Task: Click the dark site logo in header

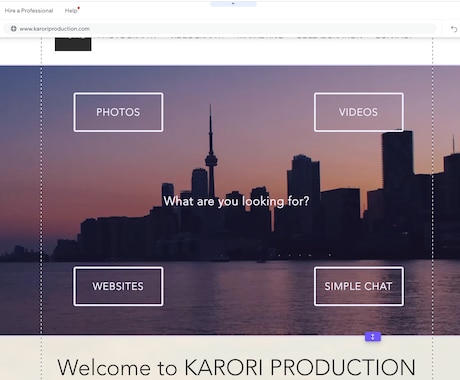Action: tap(73, 44)
